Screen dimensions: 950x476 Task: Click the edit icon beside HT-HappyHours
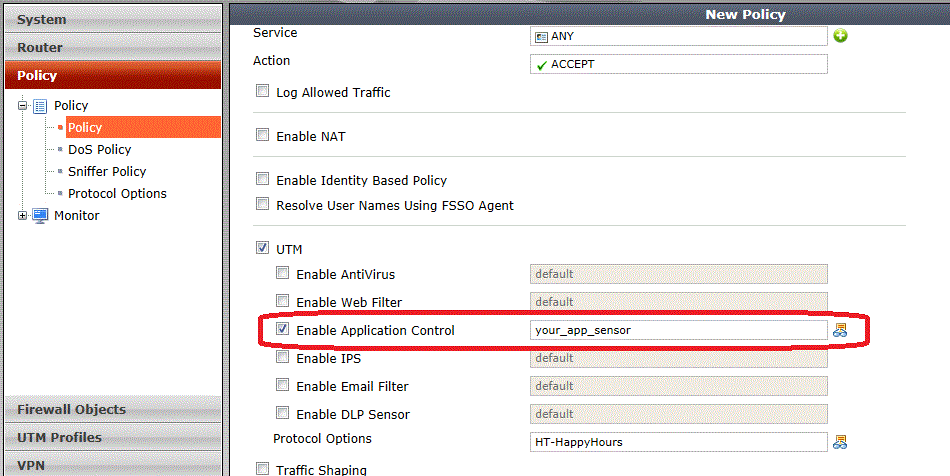[x=841, y=441]
